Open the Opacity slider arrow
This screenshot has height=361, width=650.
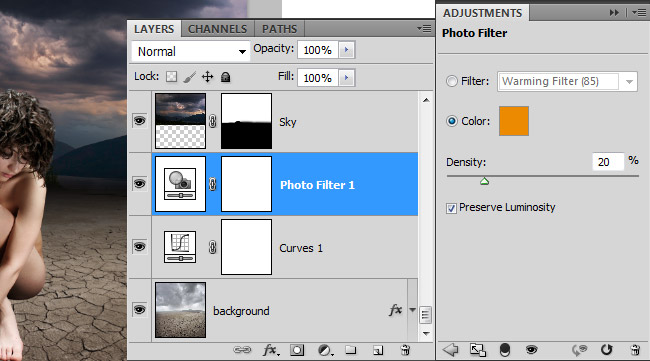click(x=347, y=50)
